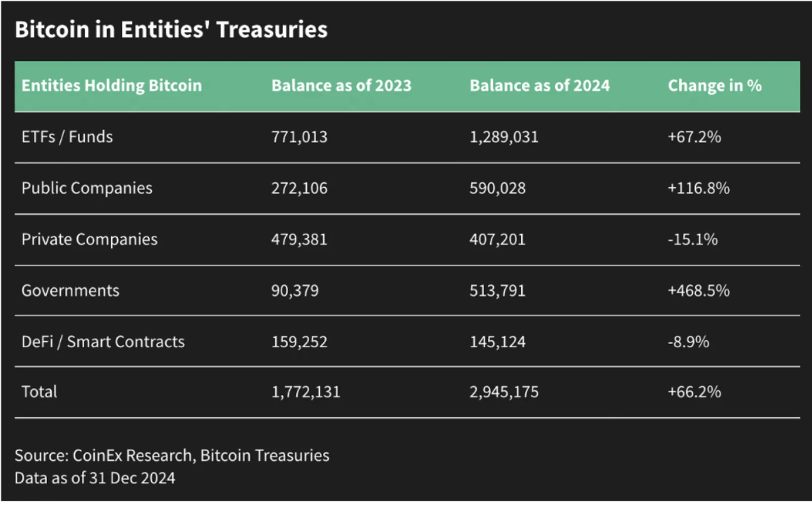Select the 'Entities Holding Bitcoin' column header
This screenshot has height=505, width=812.
(112, 85)
